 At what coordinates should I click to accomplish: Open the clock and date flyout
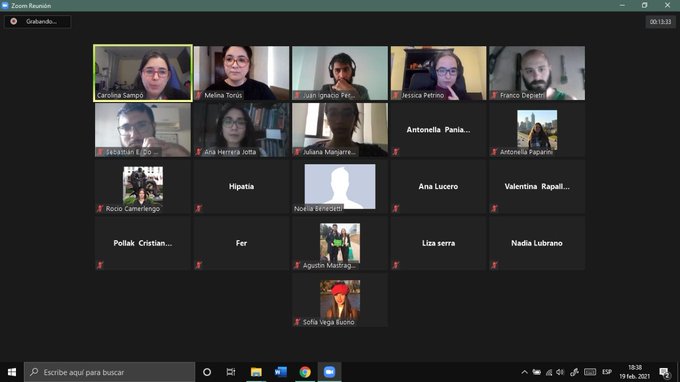point(634,372)
